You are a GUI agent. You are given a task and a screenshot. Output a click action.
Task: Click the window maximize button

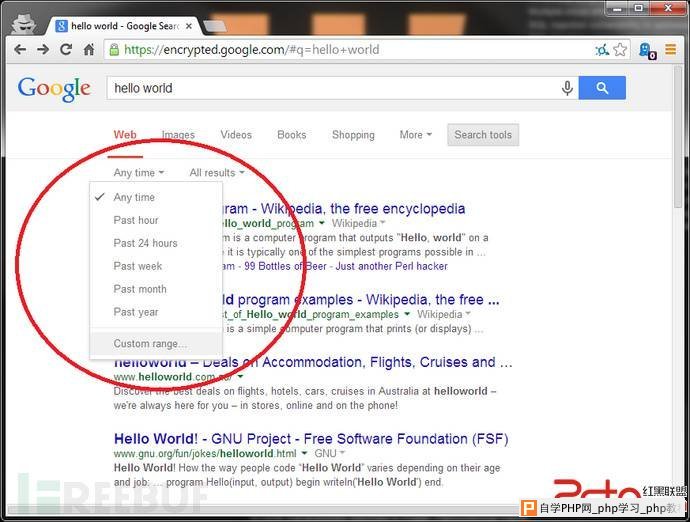[x=639, y=7]
